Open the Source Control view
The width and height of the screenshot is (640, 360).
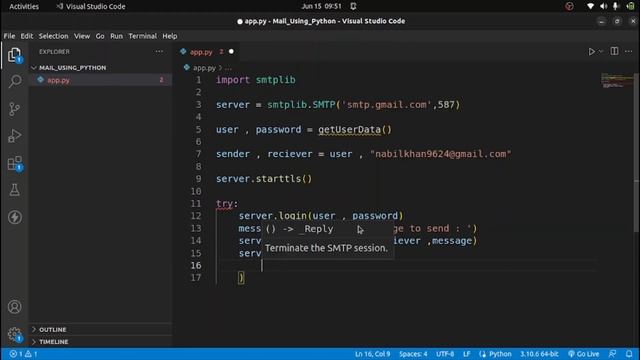pyautogui.click(x=15, y=109)
